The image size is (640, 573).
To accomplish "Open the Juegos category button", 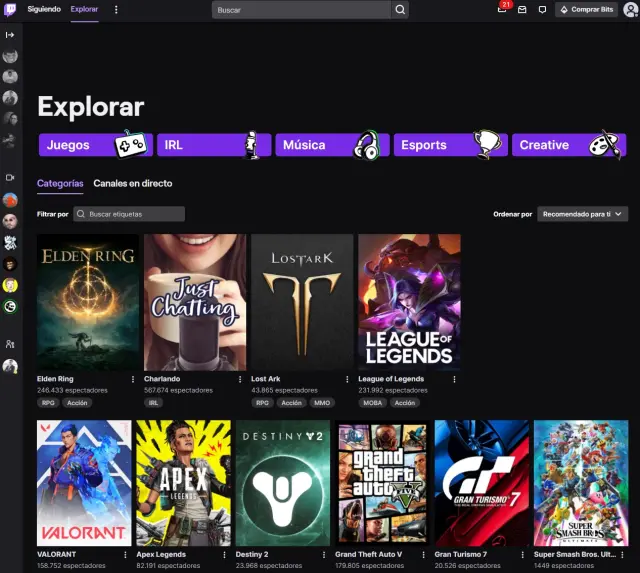I will click(x=94, y=145).
